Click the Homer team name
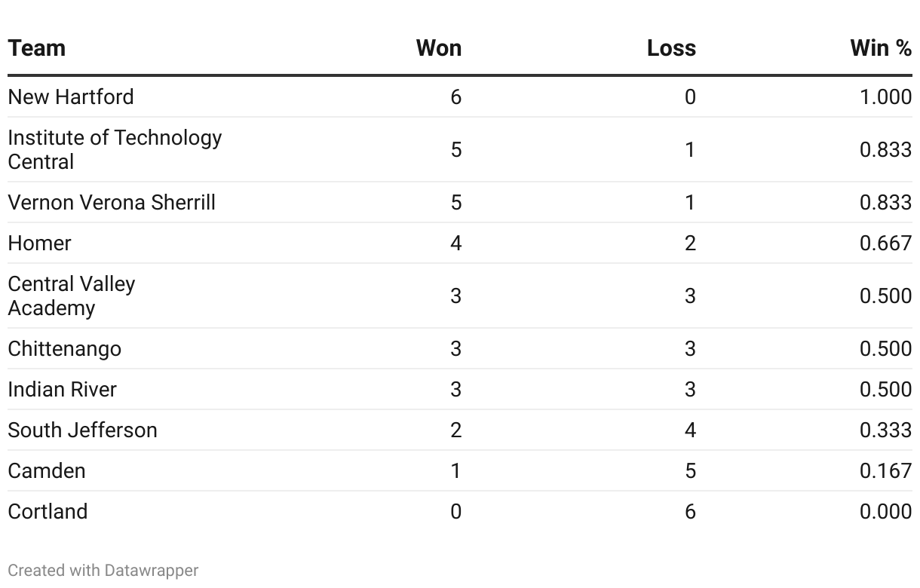This screenshot has height=588, width=920. [39, 243]
